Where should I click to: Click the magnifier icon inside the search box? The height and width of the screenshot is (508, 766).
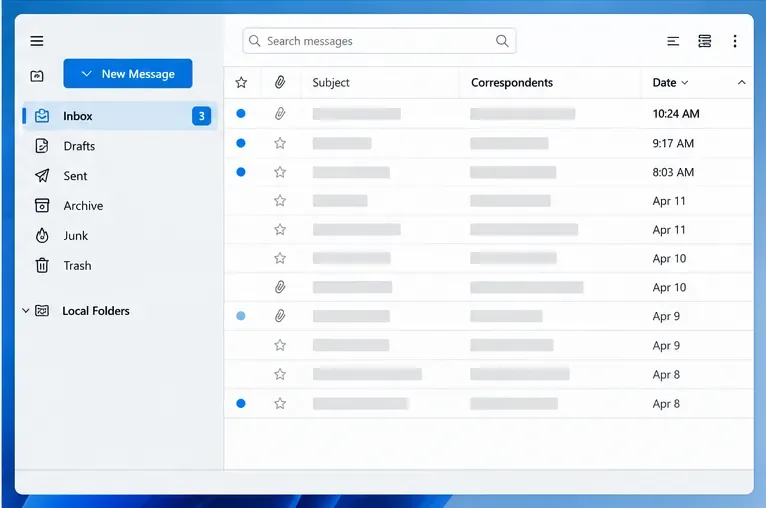[x=502, y=41]
